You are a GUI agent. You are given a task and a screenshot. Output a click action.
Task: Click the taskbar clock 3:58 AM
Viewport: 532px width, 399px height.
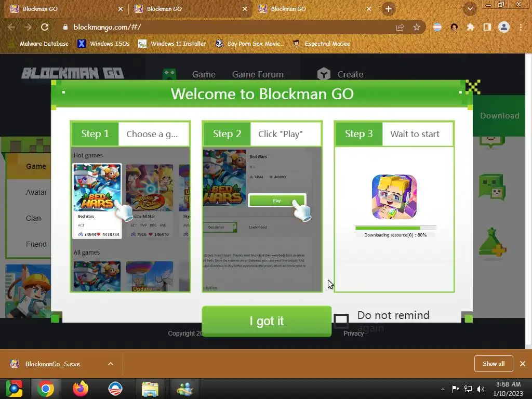508,385
